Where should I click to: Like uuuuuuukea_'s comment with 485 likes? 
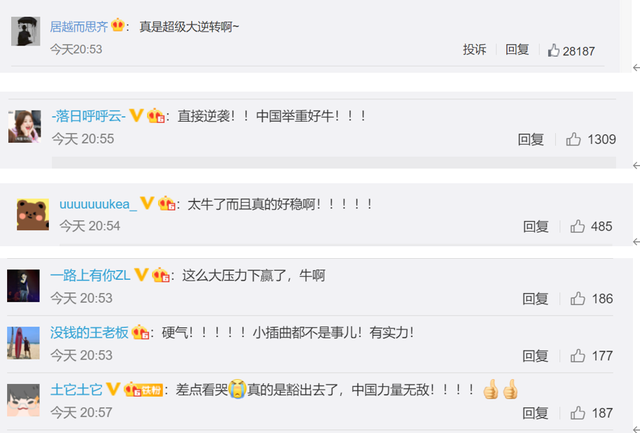591,226
